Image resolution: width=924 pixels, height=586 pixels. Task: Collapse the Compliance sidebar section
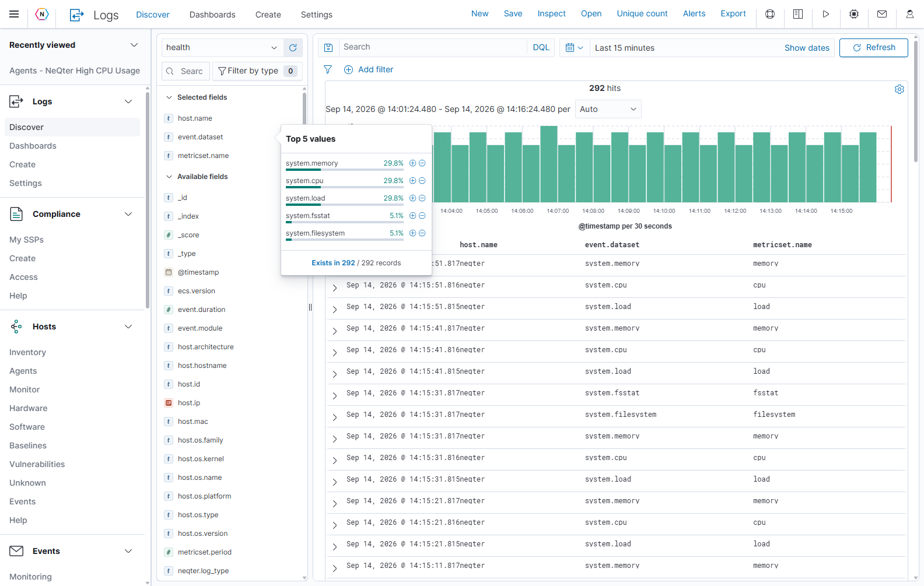[128, 214]
